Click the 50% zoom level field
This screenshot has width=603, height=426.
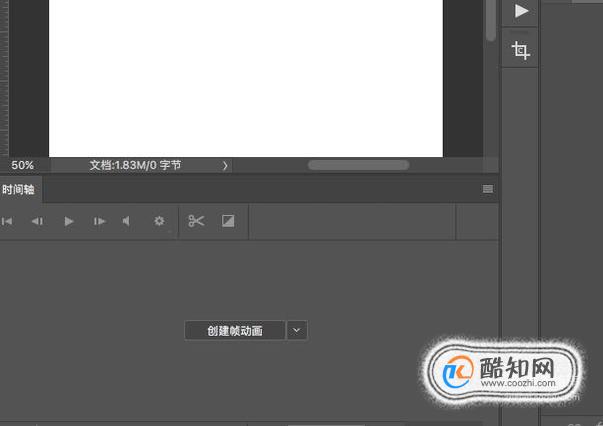point(23,165)
